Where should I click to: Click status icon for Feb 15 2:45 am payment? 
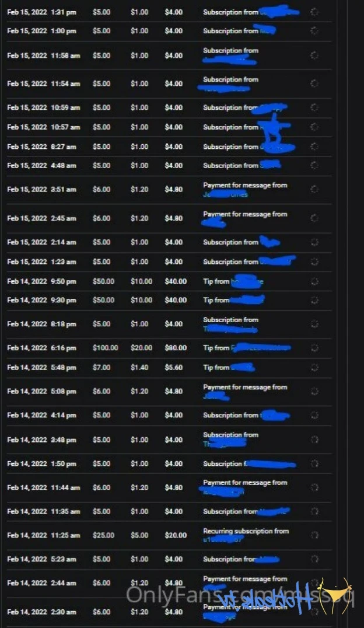point(314,218)
